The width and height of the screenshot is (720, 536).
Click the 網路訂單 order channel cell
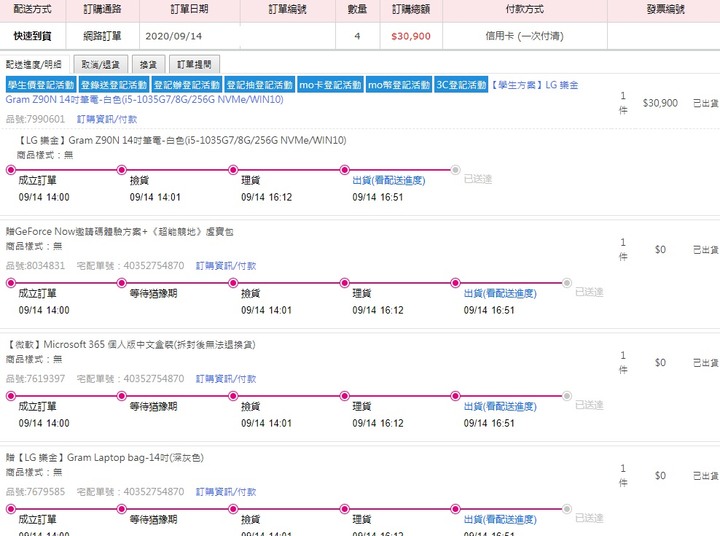(102, 36)
